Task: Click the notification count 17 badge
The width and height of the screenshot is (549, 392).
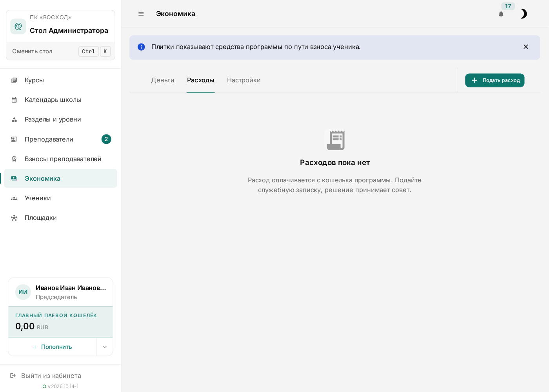Action: [508, 6]
